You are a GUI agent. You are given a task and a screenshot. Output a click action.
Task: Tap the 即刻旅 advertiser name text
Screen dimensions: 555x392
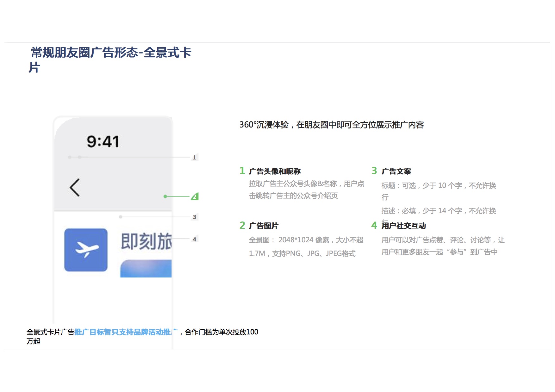point(146,241)
